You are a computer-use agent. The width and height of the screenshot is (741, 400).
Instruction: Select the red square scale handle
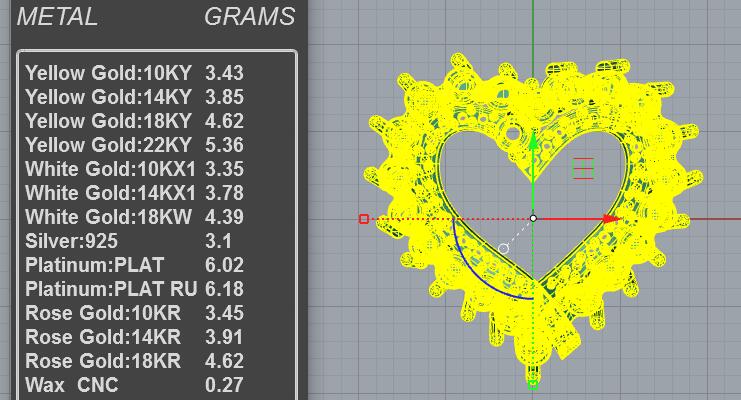coord(364,219)
